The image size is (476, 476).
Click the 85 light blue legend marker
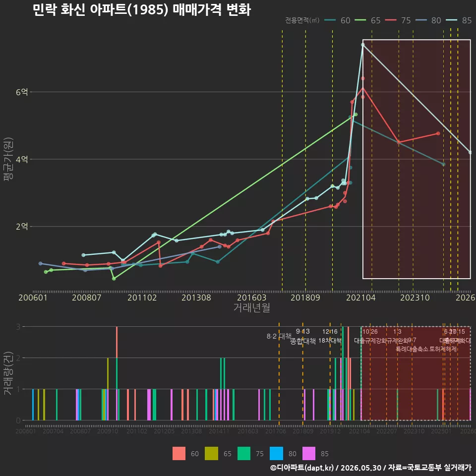451,20
